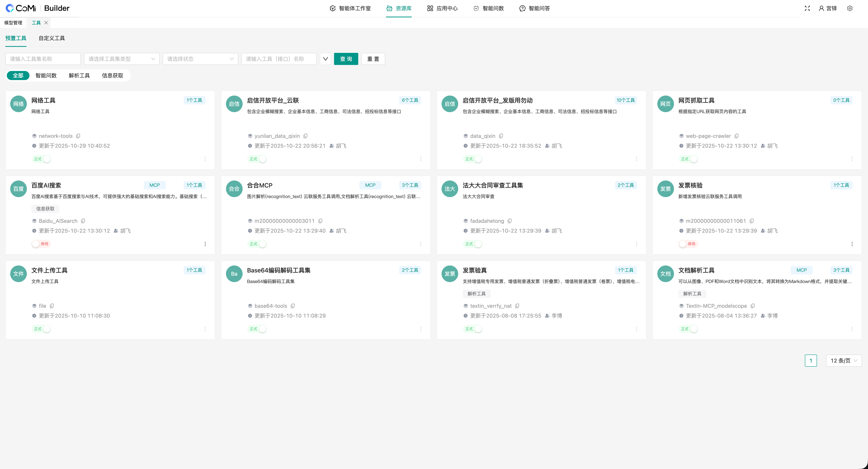Open more options for 发票核验 card

852,244
